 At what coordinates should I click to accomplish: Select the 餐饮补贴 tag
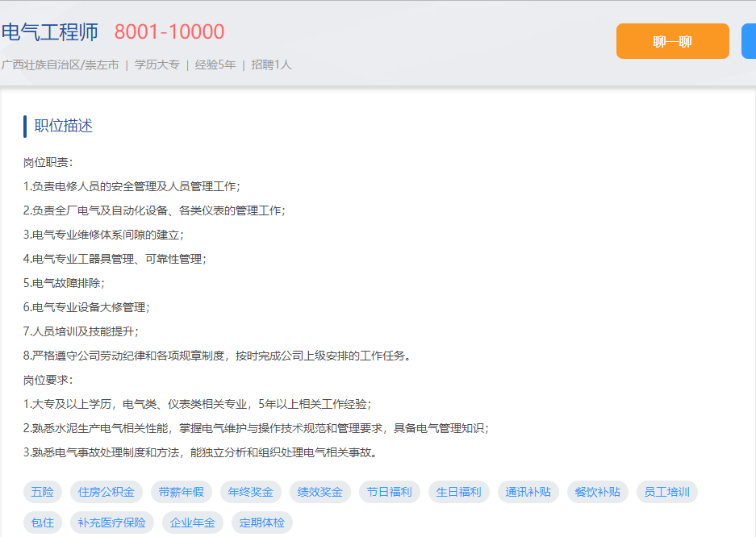598,492
